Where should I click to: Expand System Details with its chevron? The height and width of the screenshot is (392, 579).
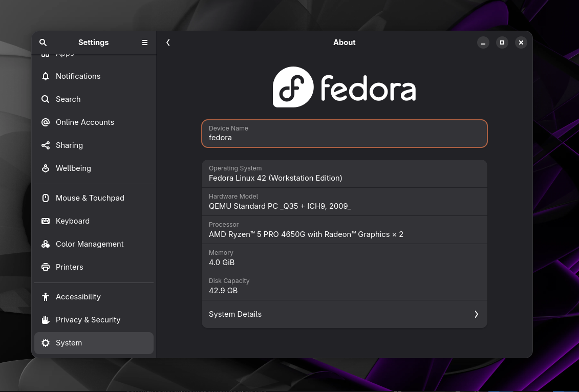tap(476, 314)
